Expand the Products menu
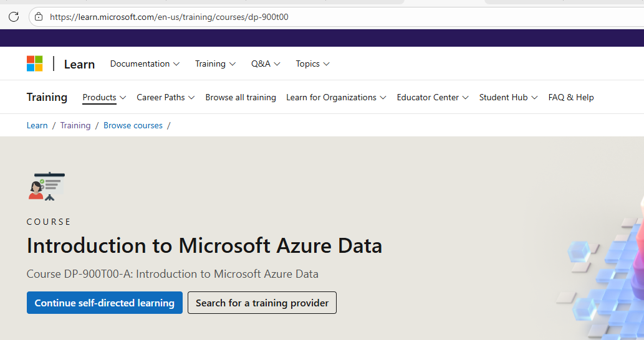 point(104,97)
